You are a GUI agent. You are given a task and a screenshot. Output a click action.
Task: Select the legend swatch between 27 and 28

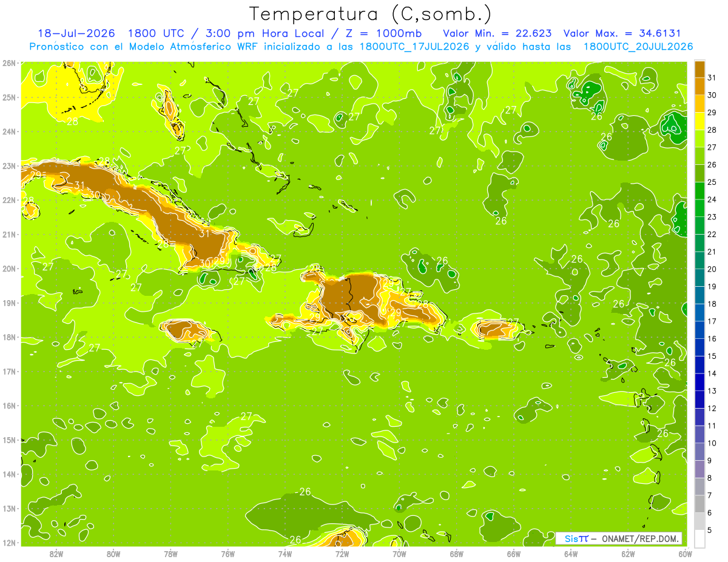click(699, 139)
